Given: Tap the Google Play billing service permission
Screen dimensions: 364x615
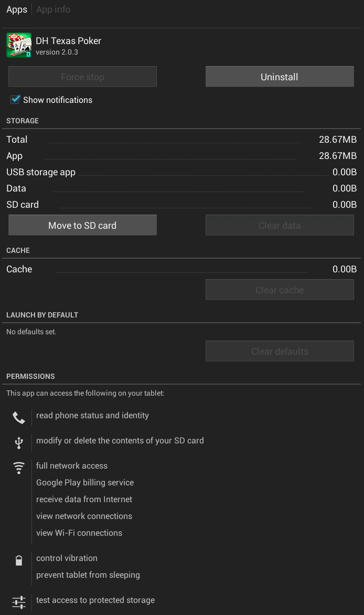Looking at the screenshot, I should (85, 483).
